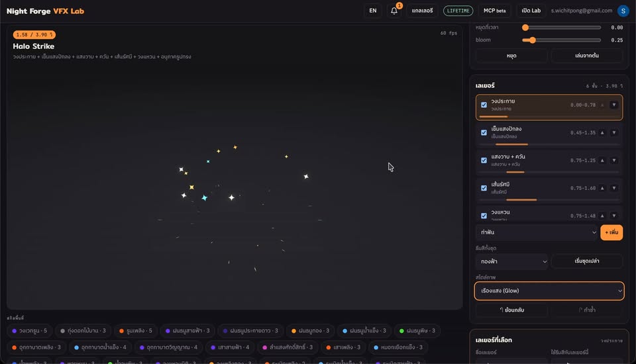Click the เล่นจากต้น play-from-start button
Image resolution: width=636 pixels, height=364 pixels.
click(x=586, y=56)
